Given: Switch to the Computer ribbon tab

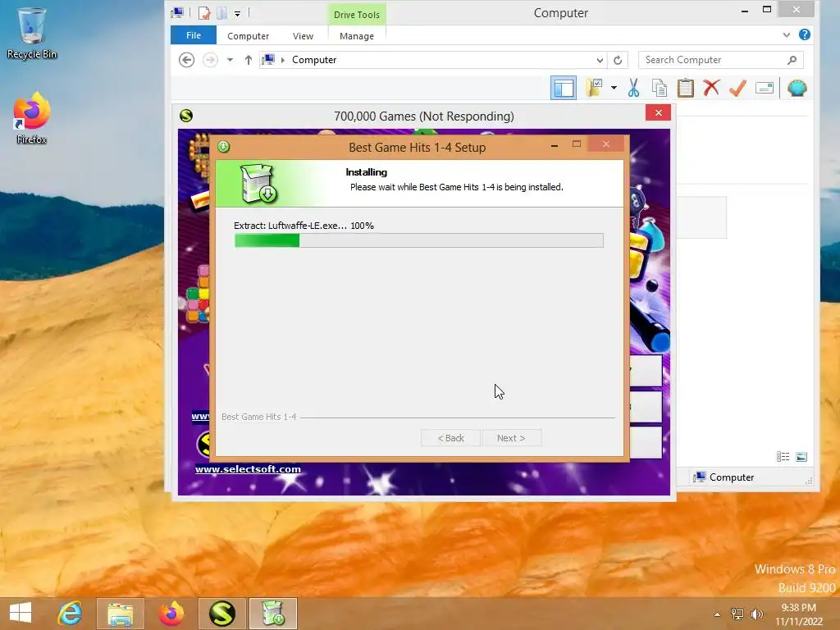Looking at the screenshot, I should click(248, 36).
